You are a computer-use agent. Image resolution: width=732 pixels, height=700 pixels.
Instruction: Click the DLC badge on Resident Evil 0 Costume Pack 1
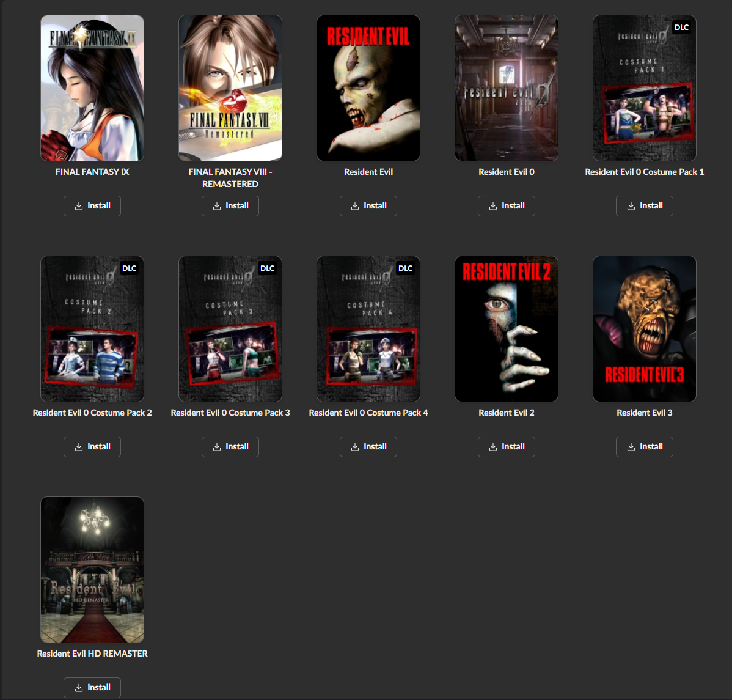point(681,27)
